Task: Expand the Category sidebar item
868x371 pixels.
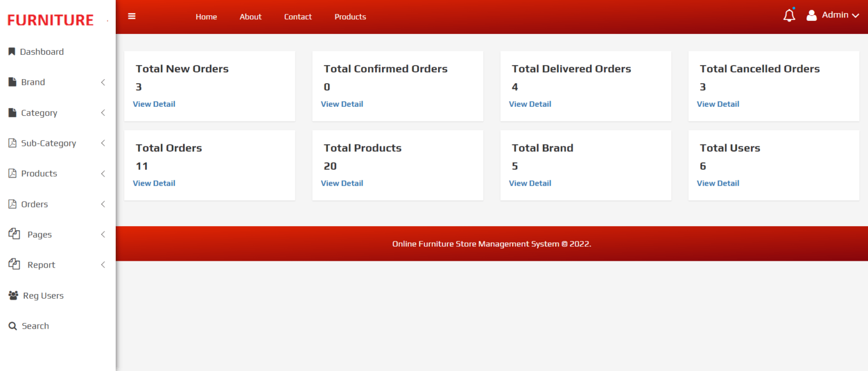Action: [x=102, y=113]
